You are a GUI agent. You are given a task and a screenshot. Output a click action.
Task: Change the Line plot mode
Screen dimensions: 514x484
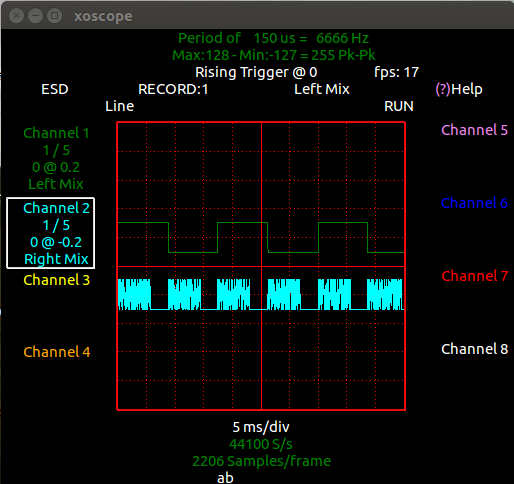coord(119,106)
